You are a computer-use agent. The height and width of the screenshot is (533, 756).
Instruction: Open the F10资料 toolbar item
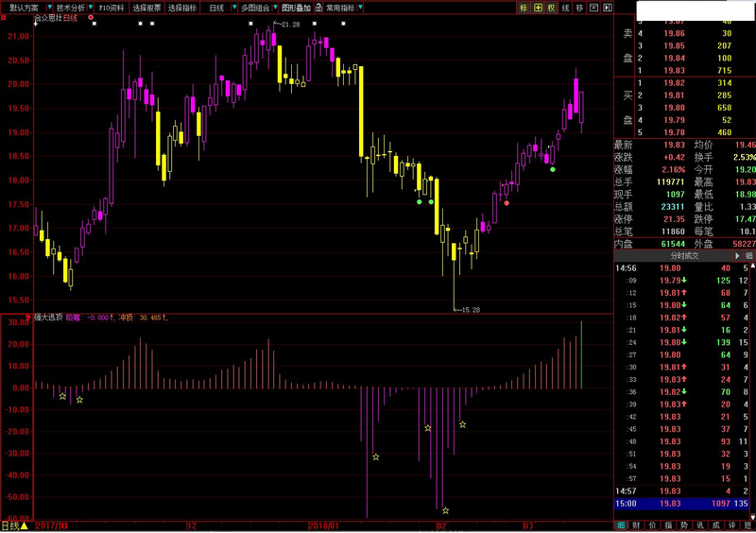112,8
